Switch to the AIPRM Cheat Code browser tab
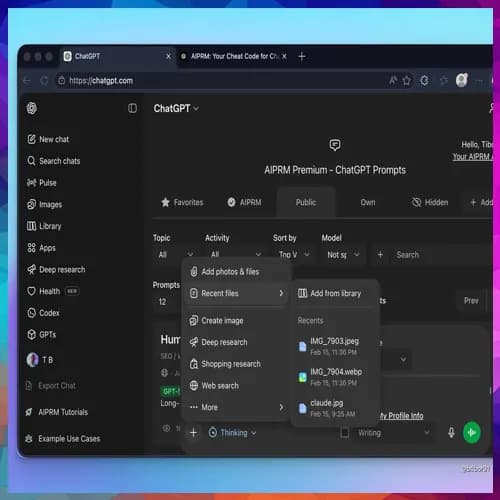The width and height of the screenshot is (500, 500). coord(233,56)
